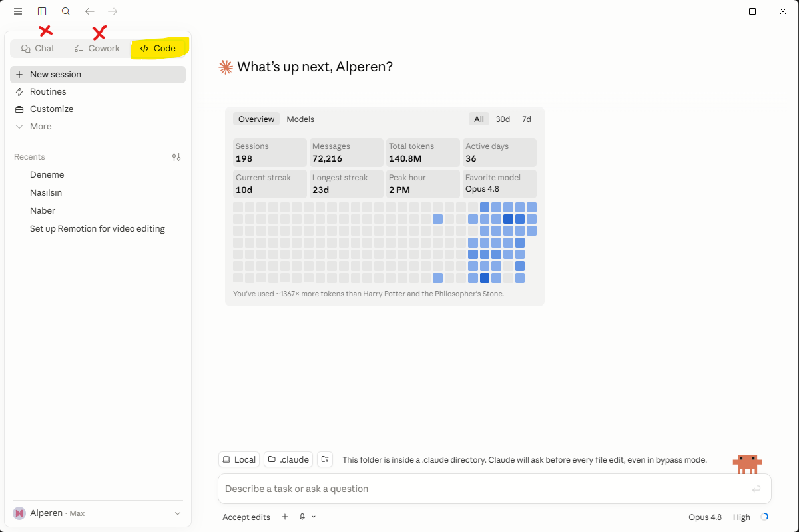
Task: Click the orange pixel mascot icon
Action: 747,464
